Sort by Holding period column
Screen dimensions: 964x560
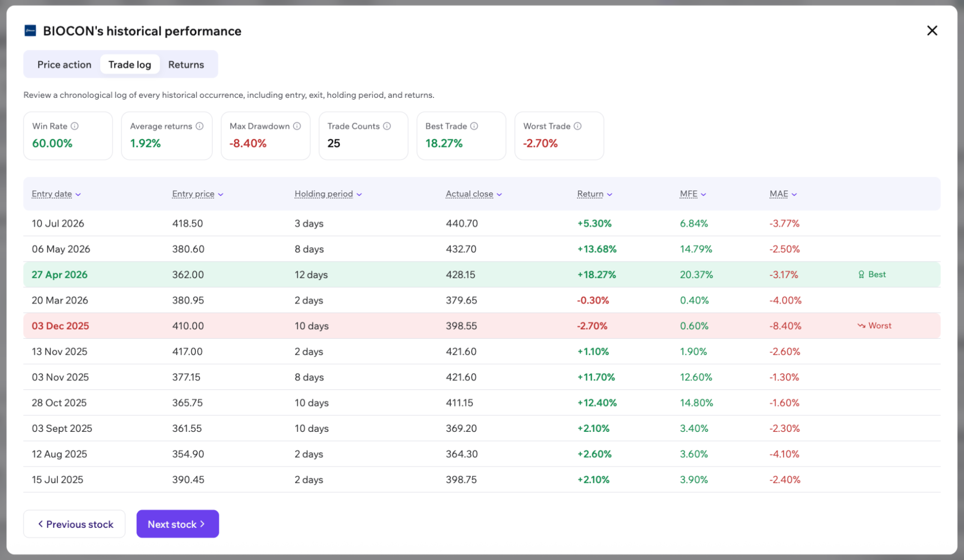[328, 194]
